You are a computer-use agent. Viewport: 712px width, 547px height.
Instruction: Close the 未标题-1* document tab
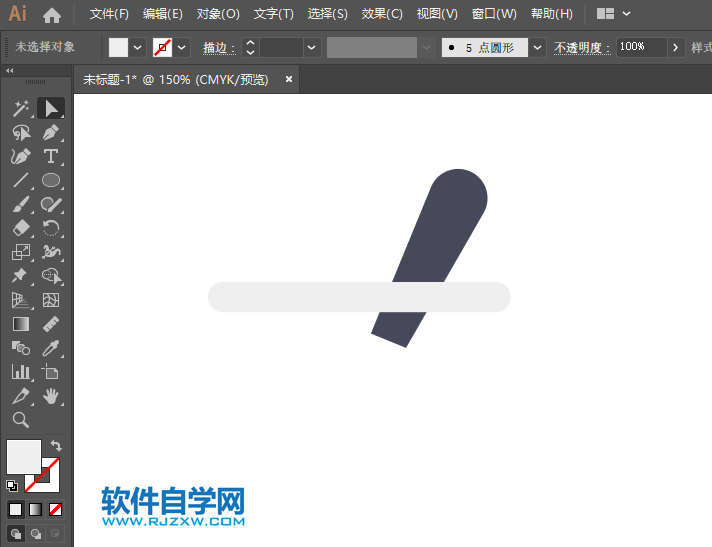pyautogui.click(x=289, y=79)
